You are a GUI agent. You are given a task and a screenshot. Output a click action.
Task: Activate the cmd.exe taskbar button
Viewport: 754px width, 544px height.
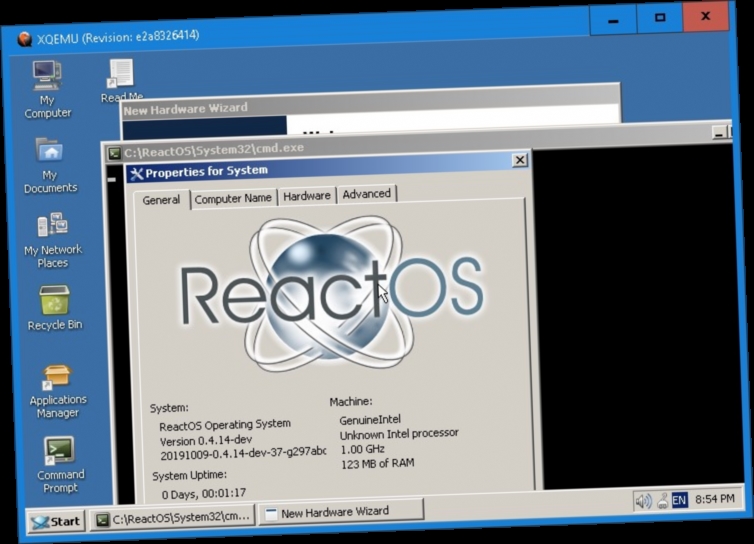(172, 518)
